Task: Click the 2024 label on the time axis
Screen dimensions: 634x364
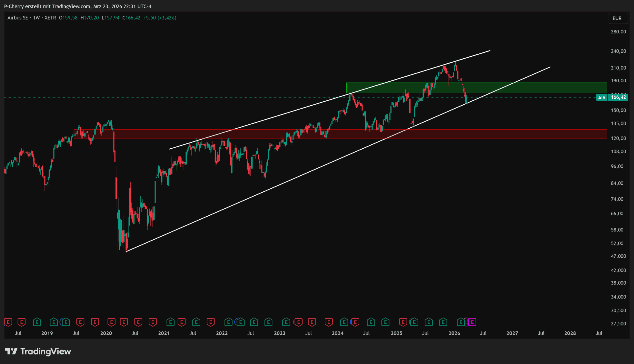Action: pyautogui.click(x=337, y=333)
